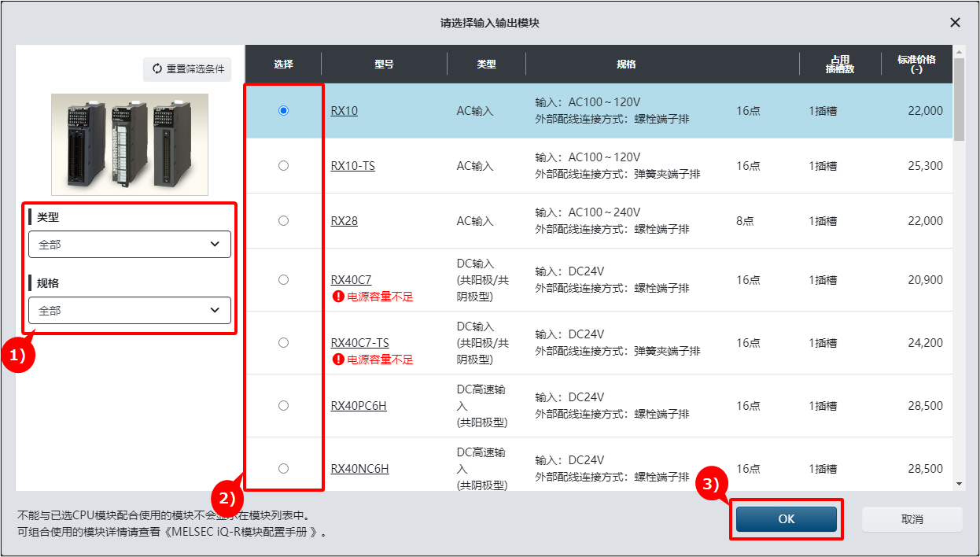Screen dimensions: 980x557
Task: Open the 类型 (type) dropdown
Action: pos(130,245)
